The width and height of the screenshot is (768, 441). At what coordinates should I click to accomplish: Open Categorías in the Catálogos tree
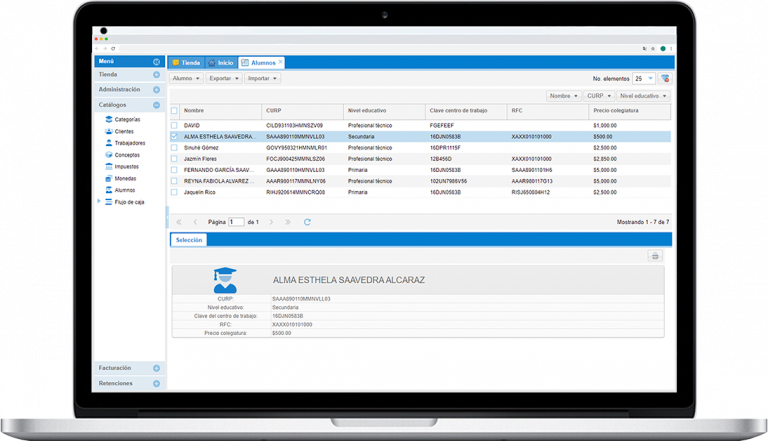[x=127, y=119]
